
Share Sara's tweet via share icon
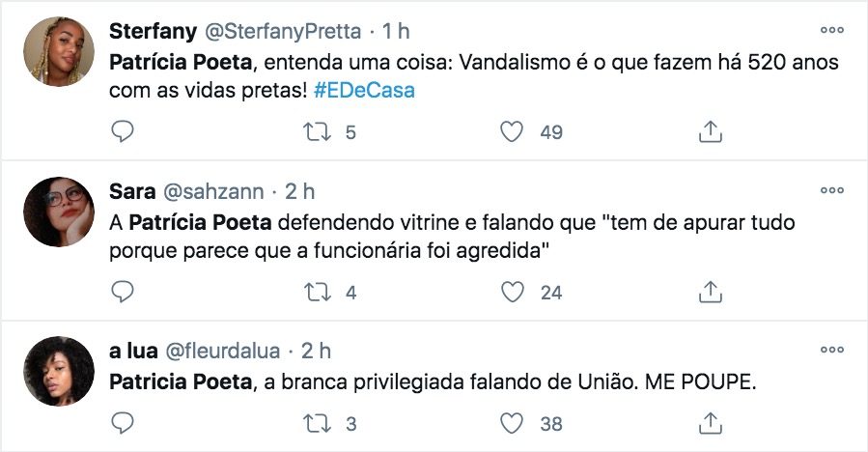710,291
